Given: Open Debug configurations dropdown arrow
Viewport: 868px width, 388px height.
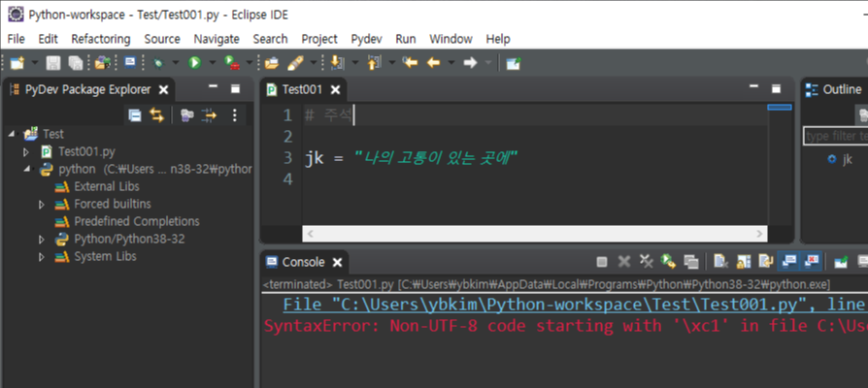Looking at the screenshot, I should tap(176, 63).
